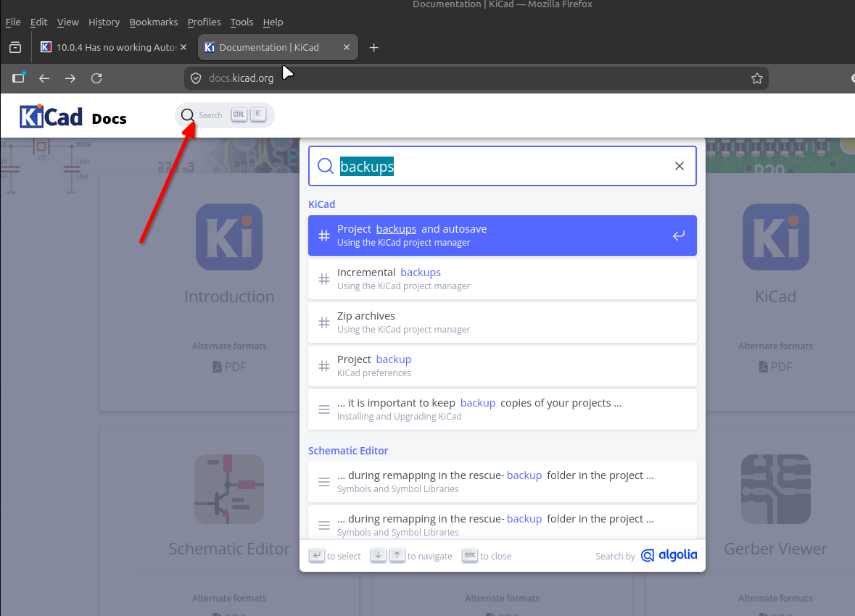The height and width of the screenshot is (616, 855).
Task: Select the Documentation | KiCad tab
Action: pyautogui.click(x=278, y=47)
